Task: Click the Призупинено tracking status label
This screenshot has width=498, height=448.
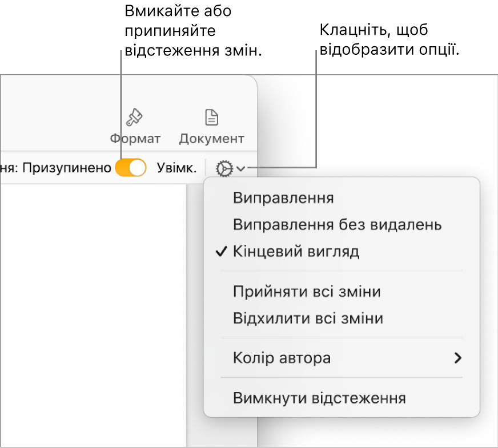Action: [67, 168]
